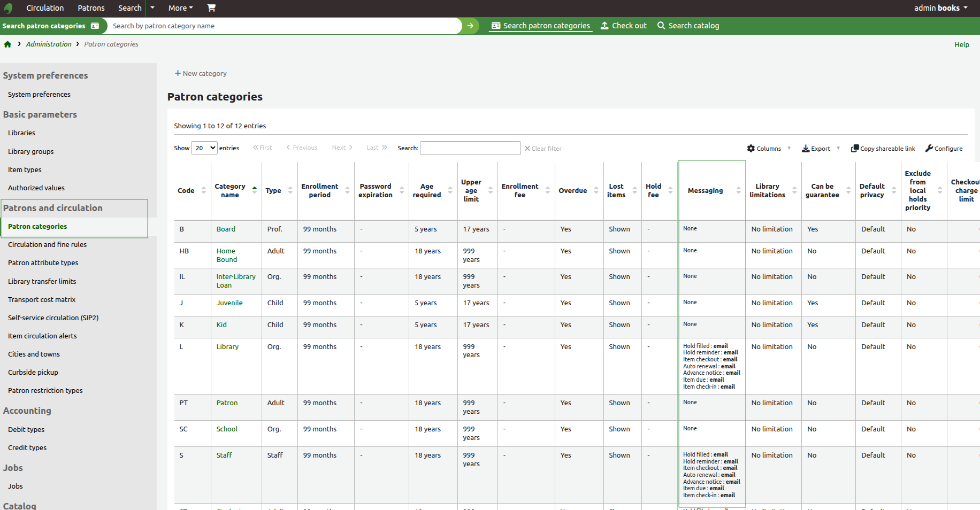
Task: Submit search with green arrow button
Action: pyautogui.click(x=470, y=26)
